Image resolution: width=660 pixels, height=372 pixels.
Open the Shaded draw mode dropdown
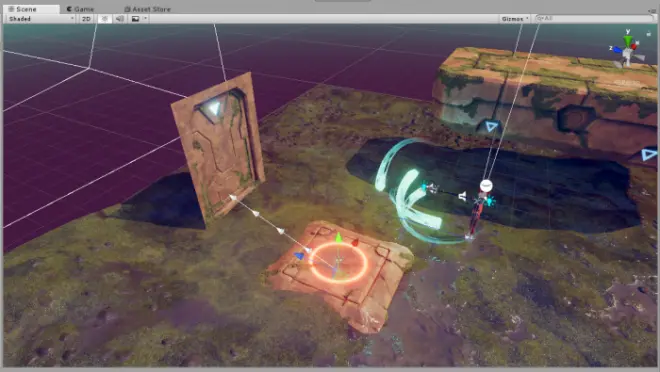click(40, 19)
